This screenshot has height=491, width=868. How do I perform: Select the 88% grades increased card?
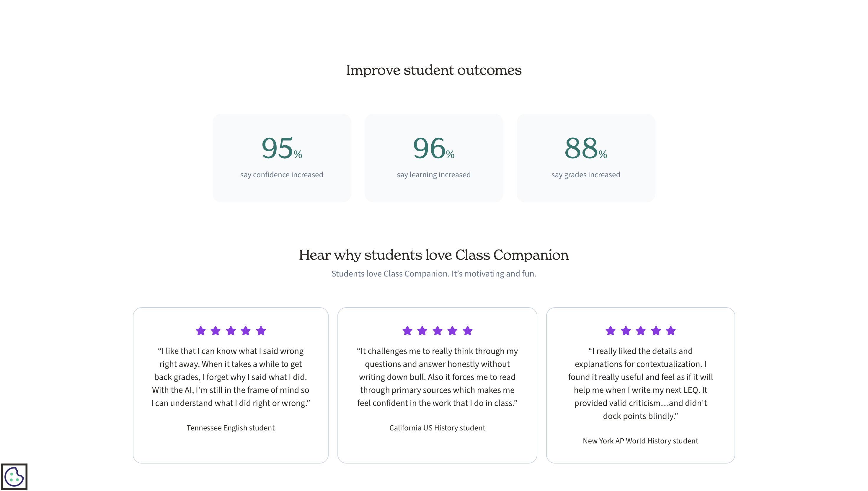586,158
